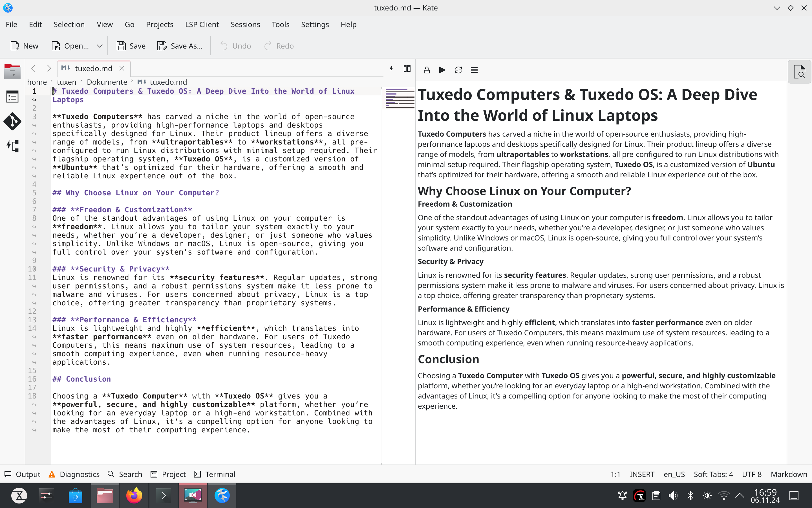The height and width of the screenshot is (508, 812).
Task: Open the Selection menu
Action: pyautogui.click(x=69, y=25)
